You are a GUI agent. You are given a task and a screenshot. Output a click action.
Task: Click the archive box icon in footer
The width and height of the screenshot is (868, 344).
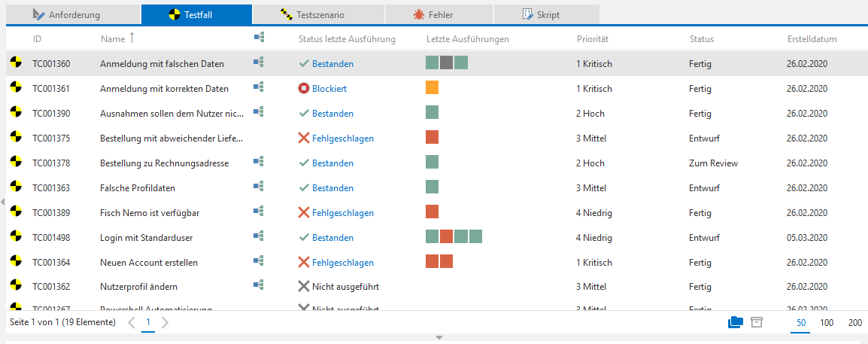(x=757, y=322)
